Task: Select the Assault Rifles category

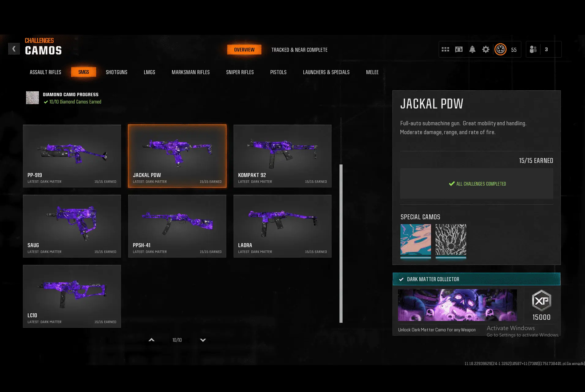Action: click(46, 72)
